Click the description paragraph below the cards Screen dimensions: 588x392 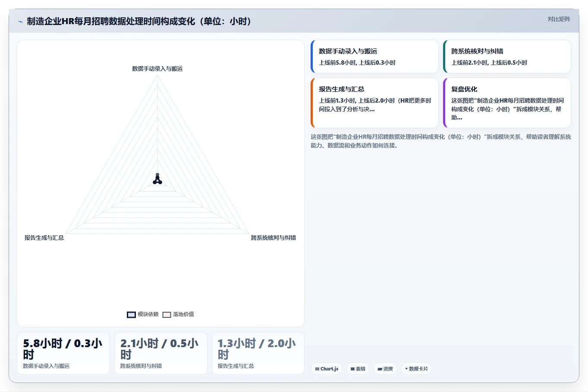(x=440, y=141)
